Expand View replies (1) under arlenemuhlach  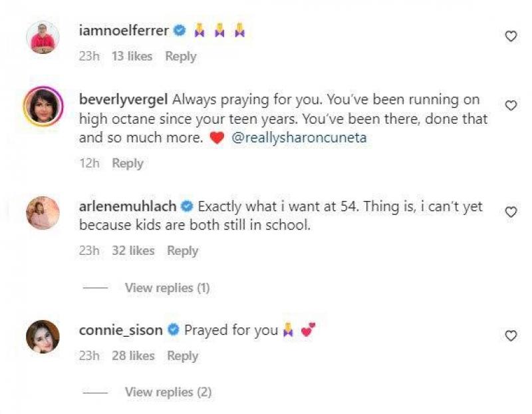pyautogui.click(x=167, y=288)
